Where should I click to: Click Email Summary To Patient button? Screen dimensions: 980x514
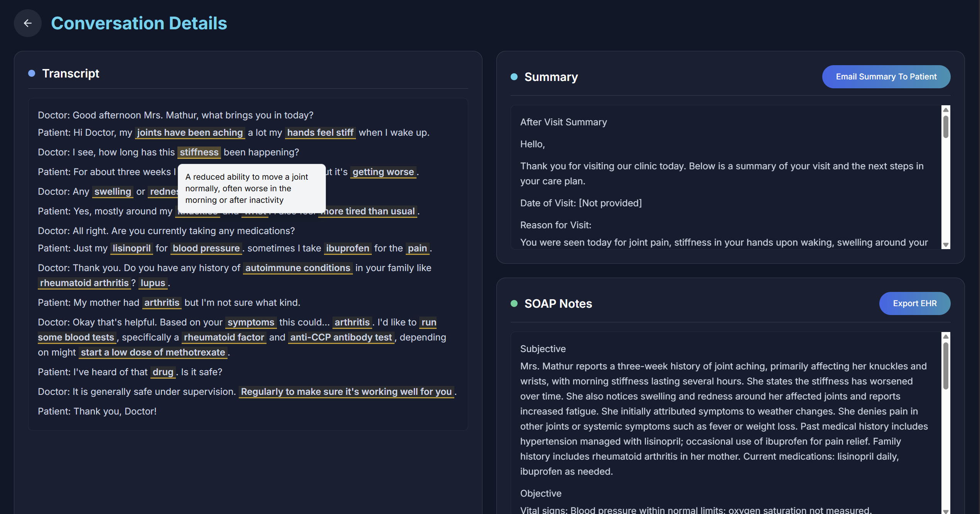tap(886, 77)
